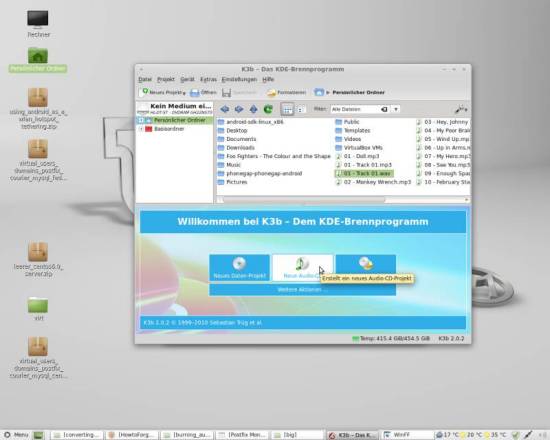Click the Formatieren toolbar icon

286,93
